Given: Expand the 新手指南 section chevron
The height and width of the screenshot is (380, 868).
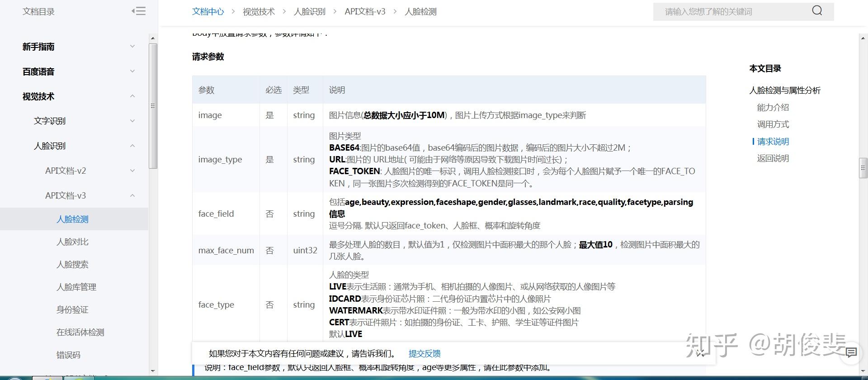Looking at the screenshot, I should (x=132, y=46).
